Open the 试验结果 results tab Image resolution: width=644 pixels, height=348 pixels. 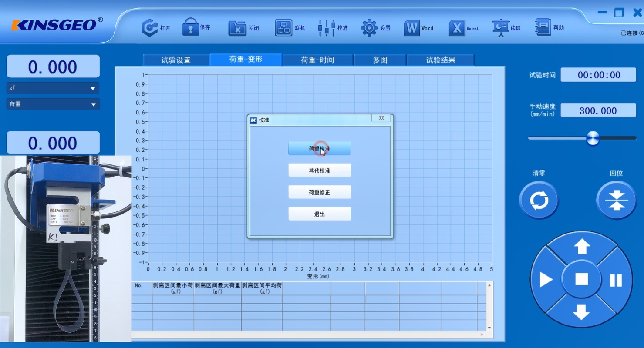(x=441, y=60)
